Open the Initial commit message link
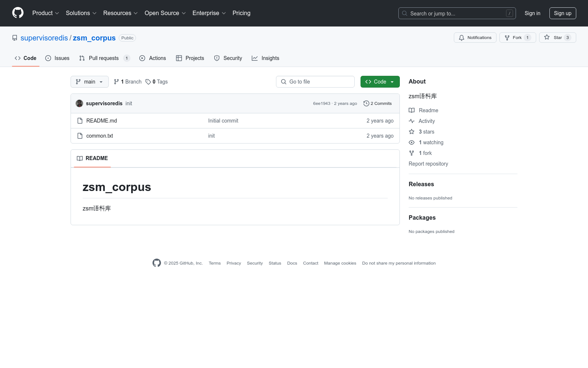Image resolution: width=588 pixels, height=368 pixels. pos(223,121)
